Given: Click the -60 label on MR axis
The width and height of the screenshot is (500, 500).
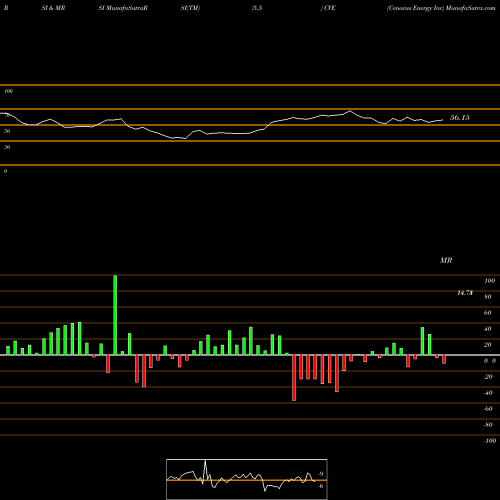Looking at the screenshot, I should [x=488, y=409].
